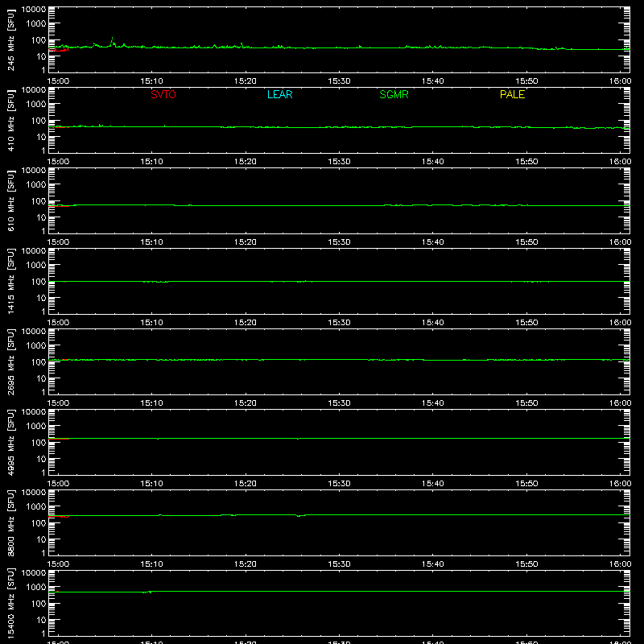Click the 1000 y-axis value on 410 MHz plot
644x644 pixels.
pyautogui.click(x=36, y=105)
